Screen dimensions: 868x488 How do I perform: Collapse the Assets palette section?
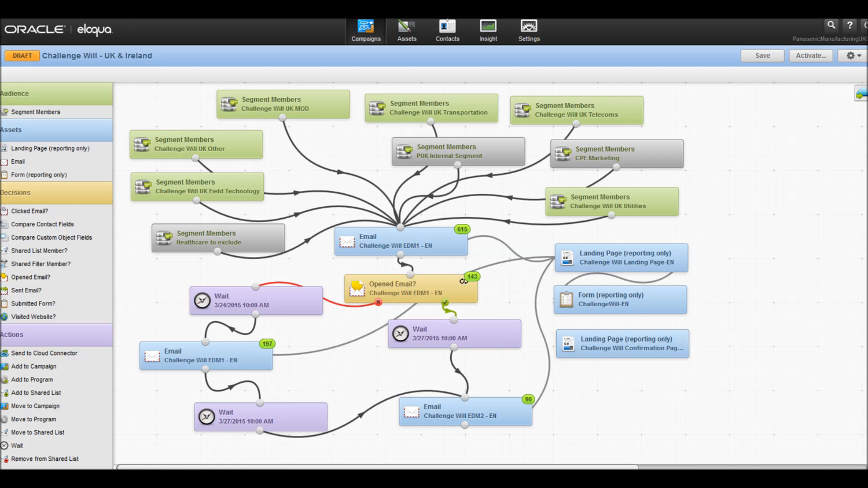56,130
